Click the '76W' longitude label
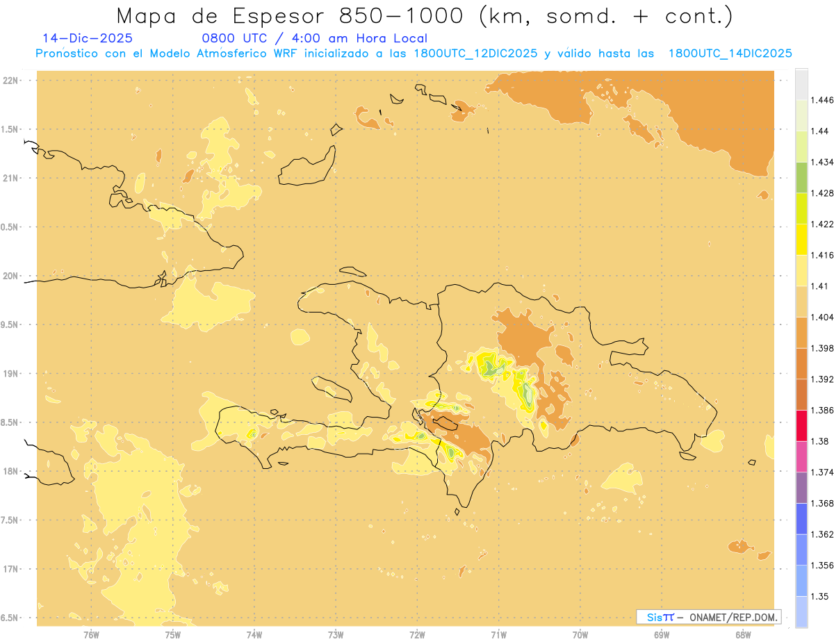834x644 pixels. (91, 634)
